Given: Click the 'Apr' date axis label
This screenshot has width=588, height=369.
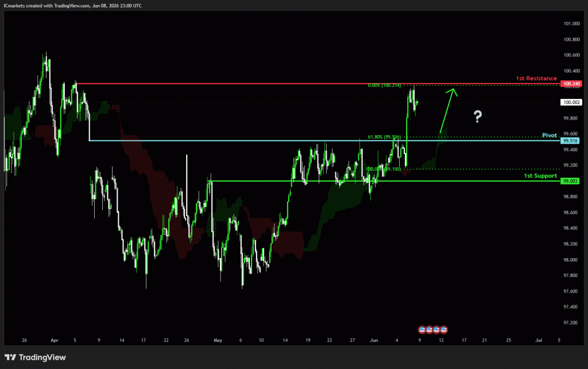Looking at the screenshot, I should tap(55, 340).
